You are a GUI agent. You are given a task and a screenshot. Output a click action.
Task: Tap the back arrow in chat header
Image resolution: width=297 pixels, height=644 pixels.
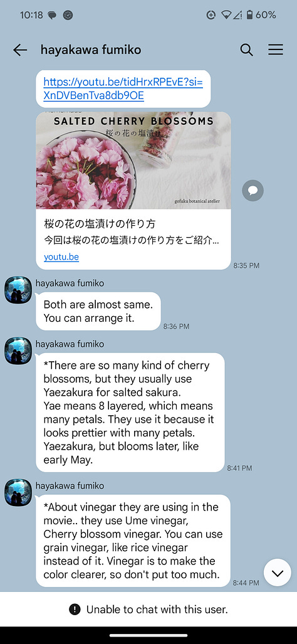[19, 50]
